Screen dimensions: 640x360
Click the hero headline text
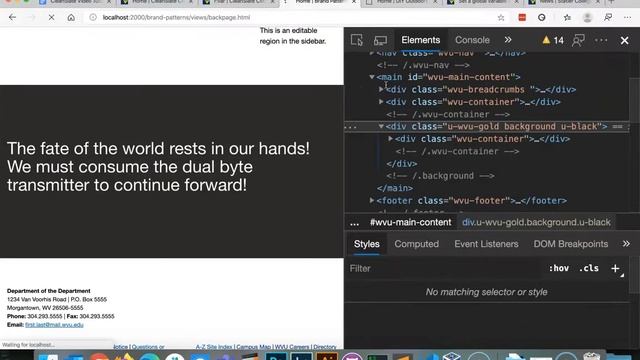pyautogui.click(x=158, y=167)
